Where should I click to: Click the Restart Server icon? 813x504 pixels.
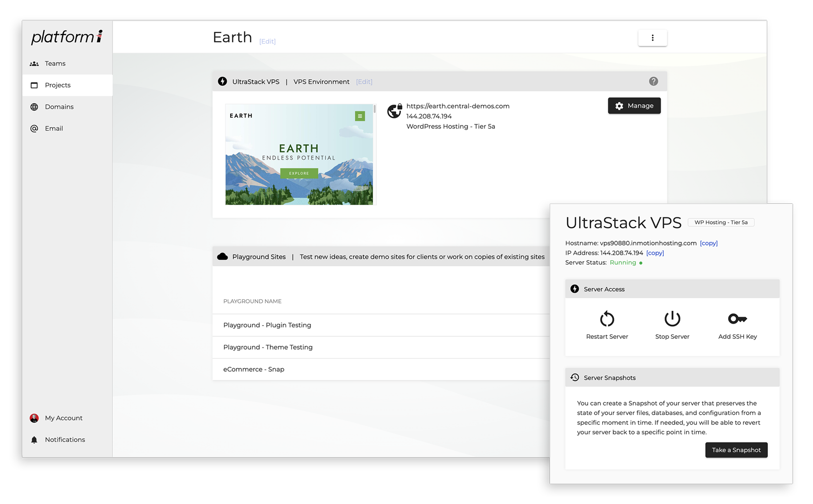[607, 319]
